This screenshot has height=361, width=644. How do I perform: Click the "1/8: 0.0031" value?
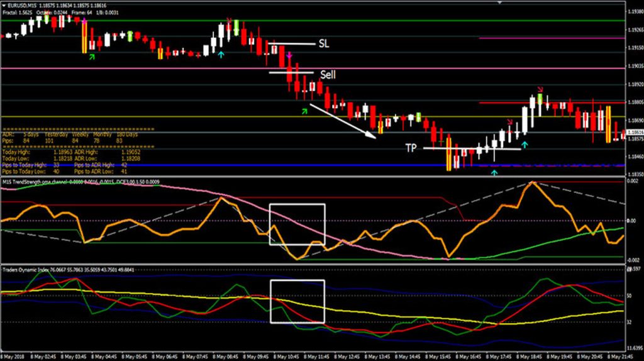pyautogui.click(x=108, y=13)
